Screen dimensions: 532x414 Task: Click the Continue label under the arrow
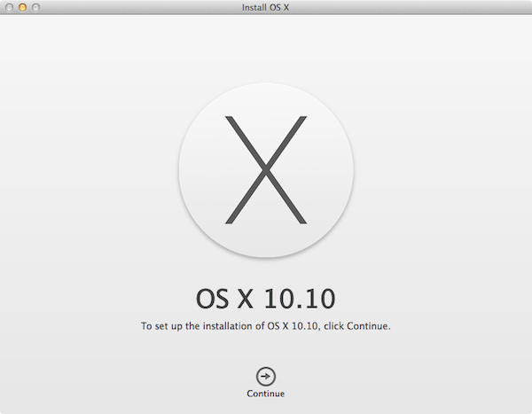(x=266, y=394)
